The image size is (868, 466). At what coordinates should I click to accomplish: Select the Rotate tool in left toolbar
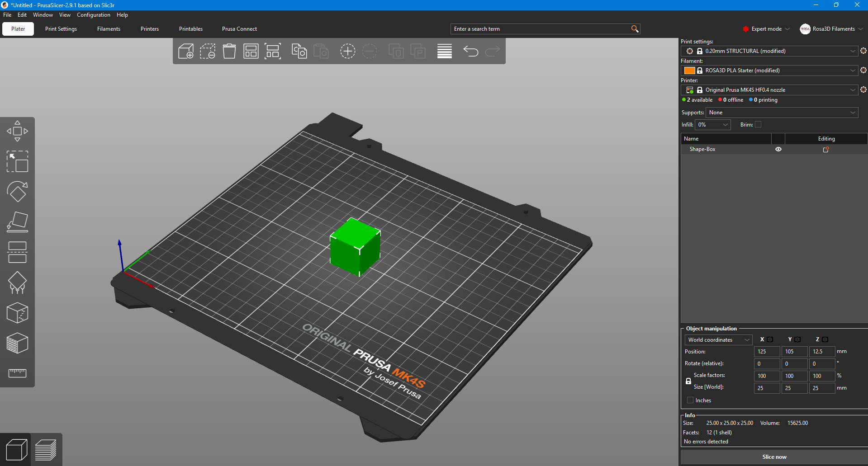(17, 192)
